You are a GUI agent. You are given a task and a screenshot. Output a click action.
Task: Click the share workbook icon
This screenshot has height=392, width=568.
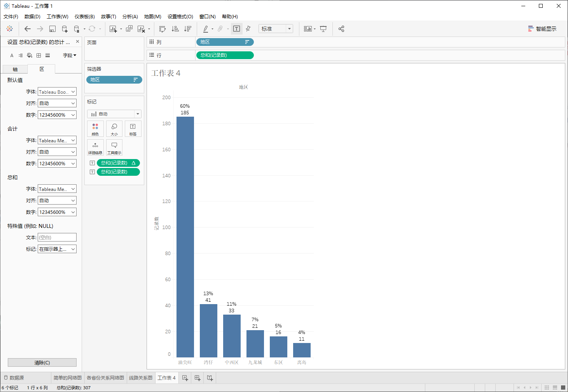pos(341,29)
